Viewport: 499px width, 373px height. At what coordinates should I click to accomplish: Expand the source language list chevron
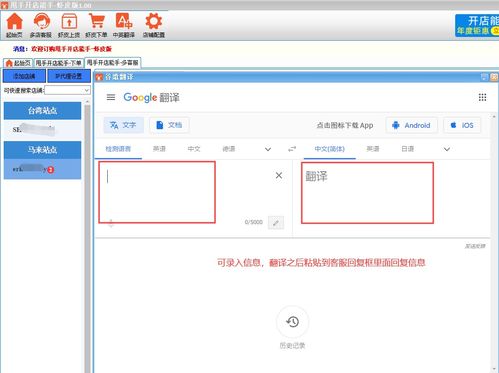tap(268, 149)
